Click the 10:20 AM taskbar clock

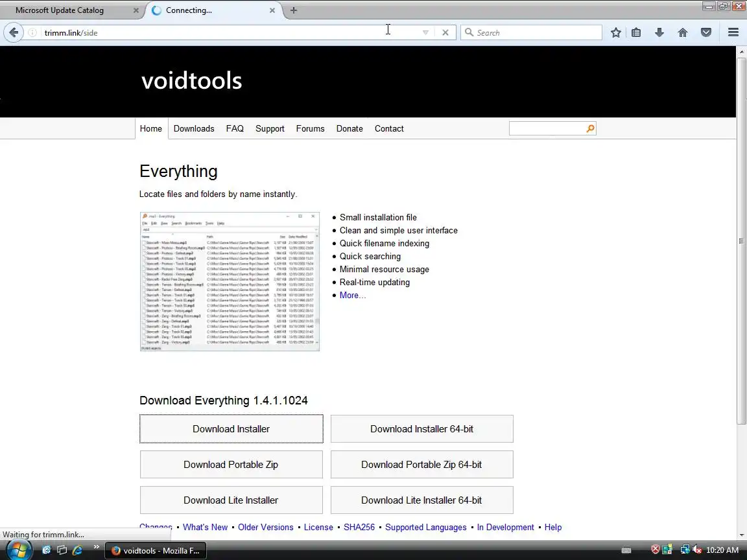point(722,550)
